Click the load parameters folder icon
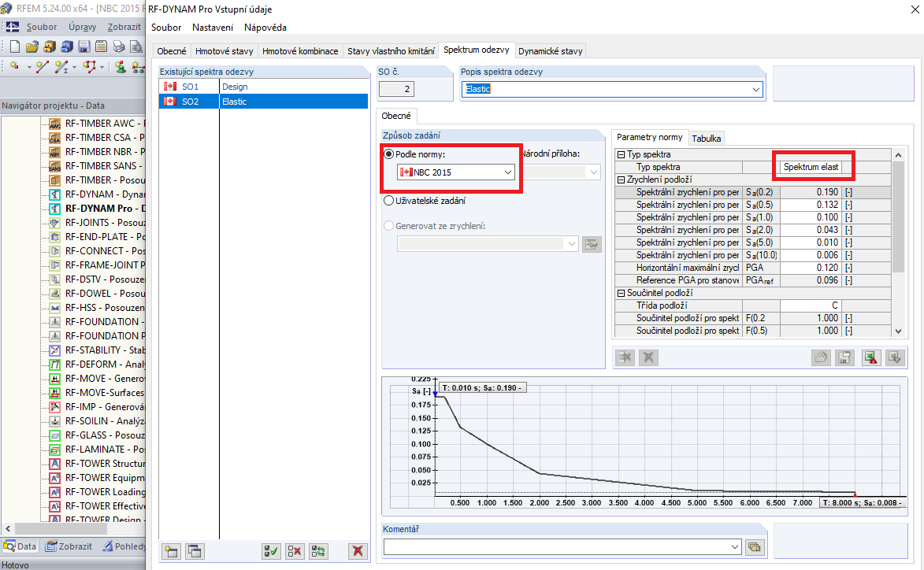 [820, 357]
